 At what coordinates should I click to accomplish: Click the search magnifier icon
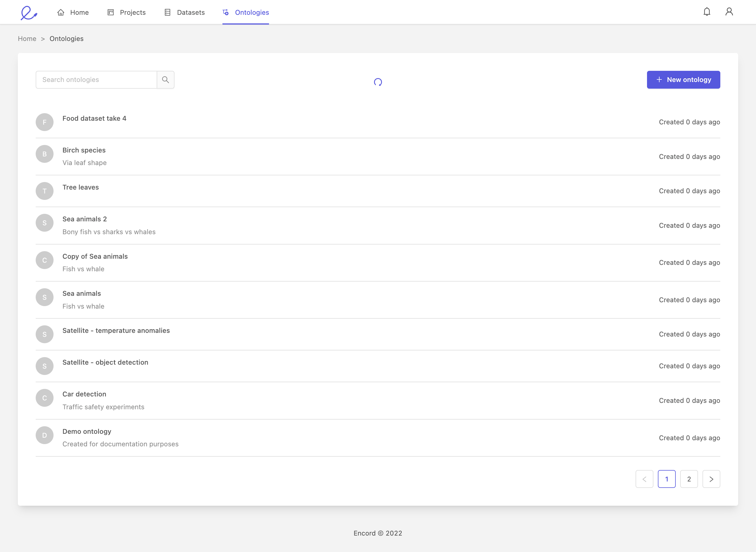[x=166, y=79]
